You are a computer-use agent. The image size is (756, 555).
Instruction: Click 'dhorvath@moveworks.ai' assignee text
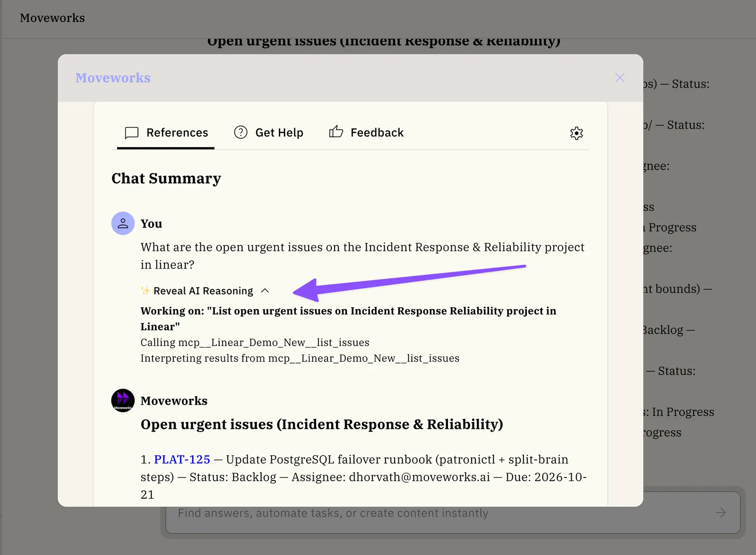pos(419,477)
